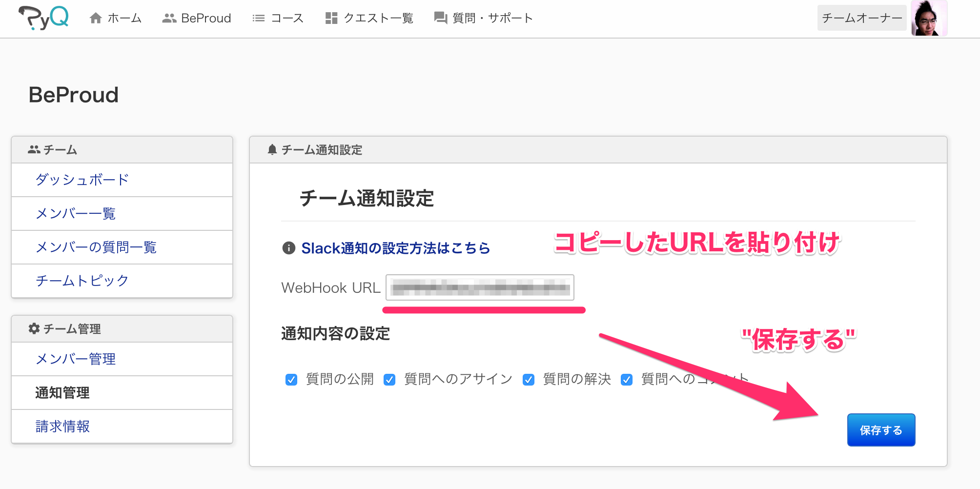Go to 請求情報 page
The height and width of the screenshot is (489, 980).
pos(62,426)
